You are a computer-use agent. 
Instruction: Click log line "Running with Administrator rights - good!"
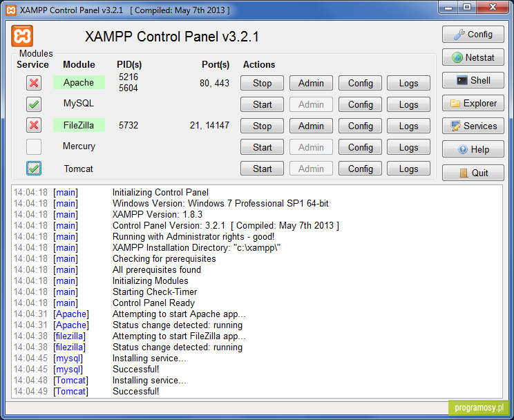pyautogui.click(x=193, y=236)
